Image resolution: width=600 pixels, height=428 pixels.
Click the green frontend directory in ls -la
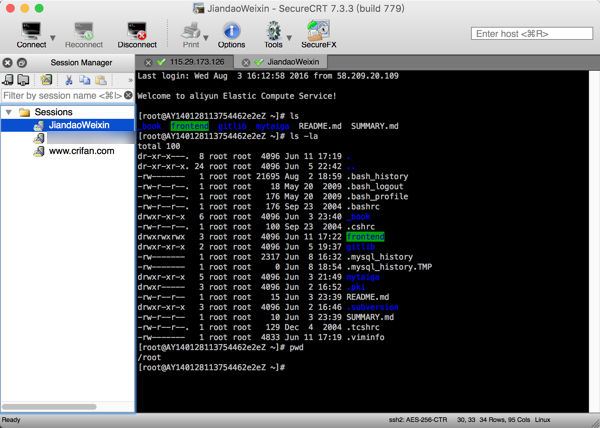[365, 237]
